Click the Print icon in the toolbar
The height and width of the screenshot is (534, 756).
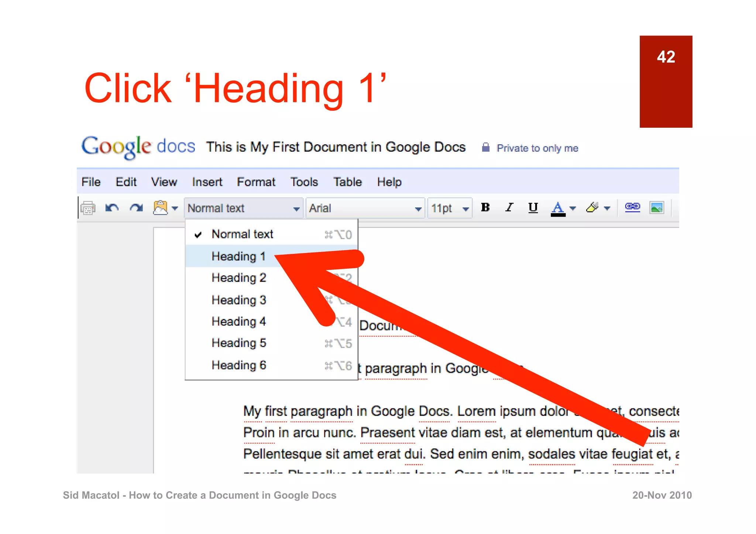tap(88, 208)
